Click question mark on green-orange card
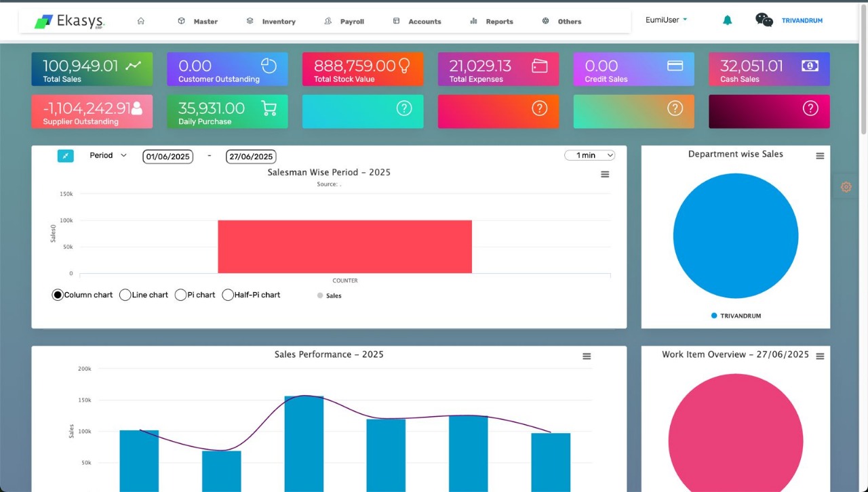 coord(675,108)
